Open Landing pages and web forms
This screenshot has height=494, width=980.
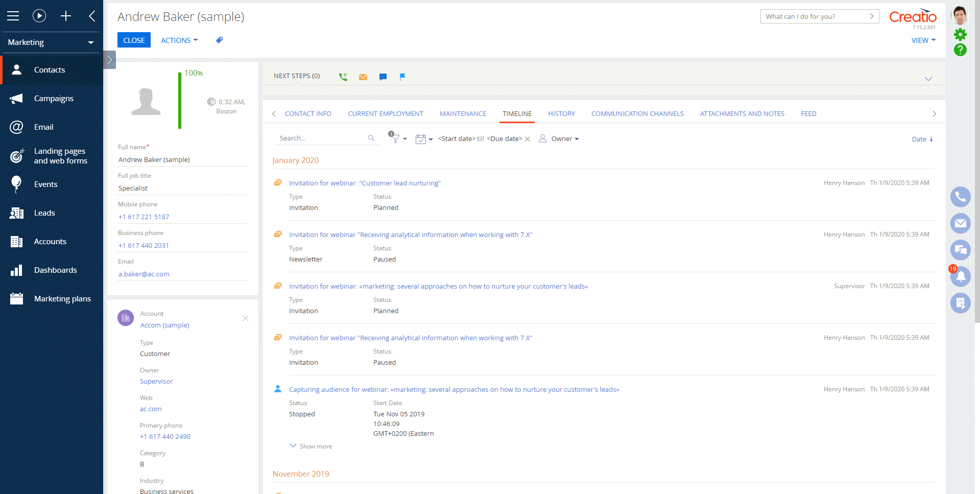click(52, 156)
